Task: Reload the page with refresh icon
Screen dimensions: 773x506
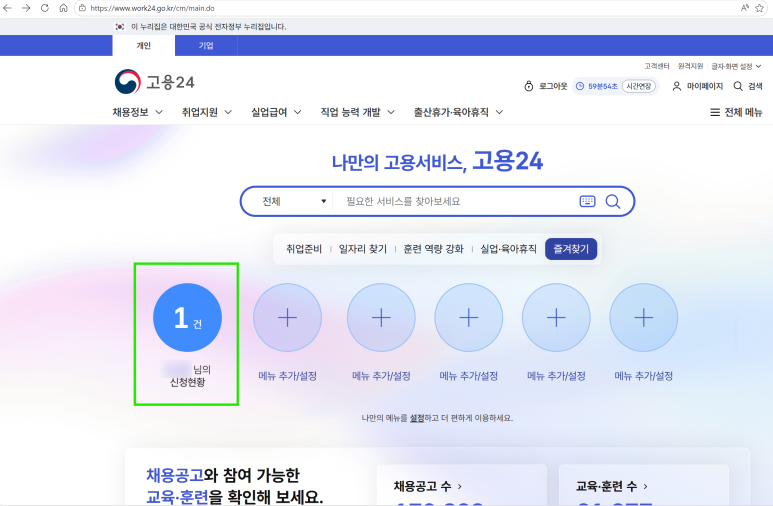Action: 45,8
